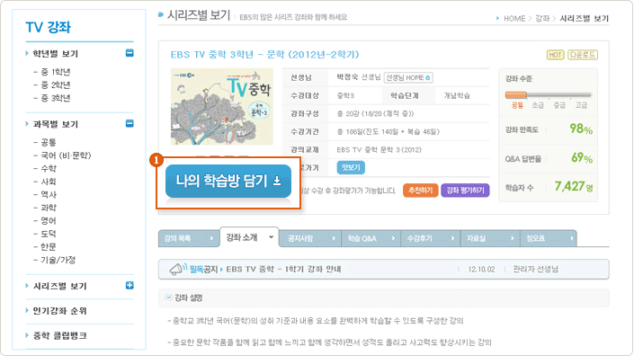Image resolution: width=634 pixels, height=364 pixels.
Task: Switch to the 수강후기 tab
Action: click(x=430, y=238)
